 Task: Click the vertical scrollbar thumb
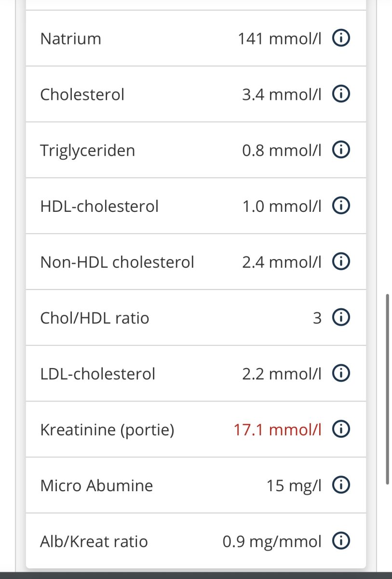387,388
